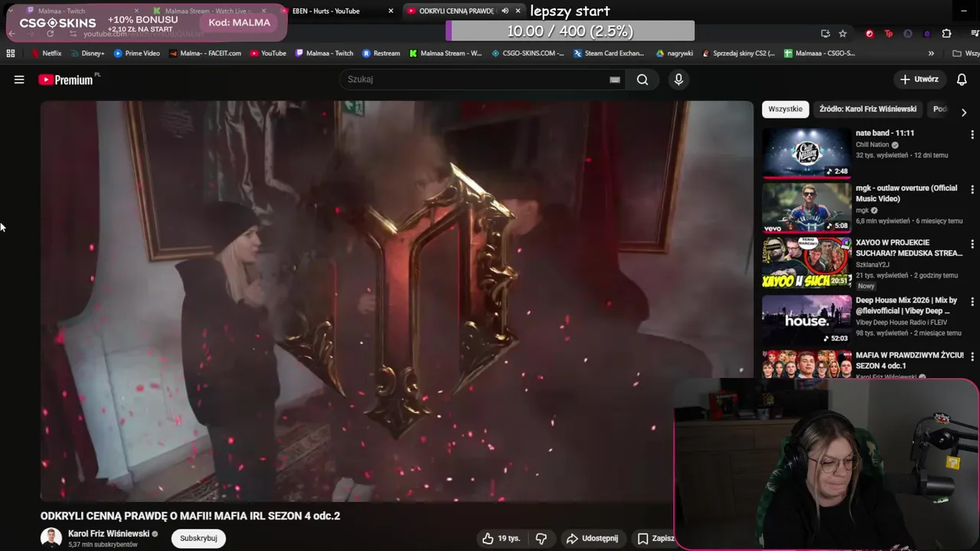Open the on-screen keyboard in search box
980x551 pixels.
tap(615, 80)
